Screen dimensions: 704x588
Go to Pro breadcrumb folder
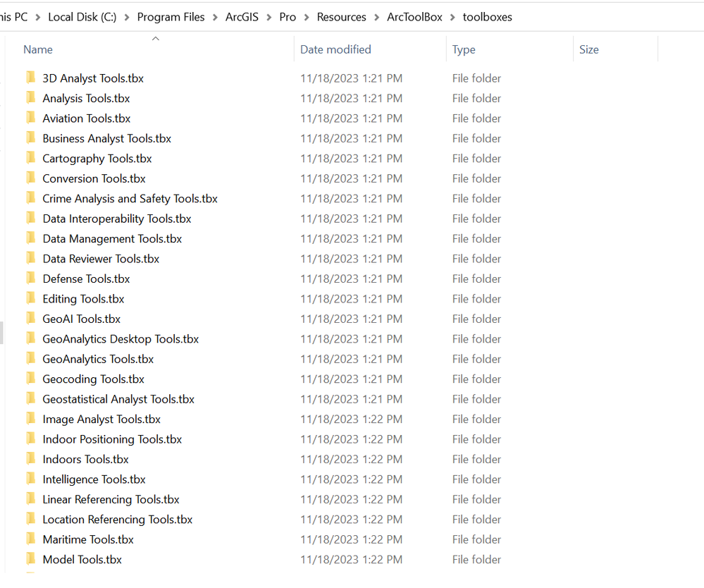288,17
